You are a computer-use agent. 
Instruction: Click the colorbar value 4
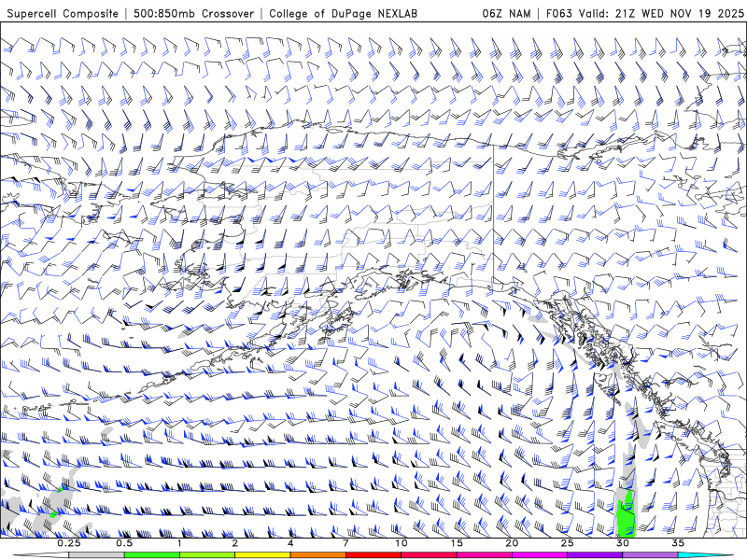[x=290, y=543]
